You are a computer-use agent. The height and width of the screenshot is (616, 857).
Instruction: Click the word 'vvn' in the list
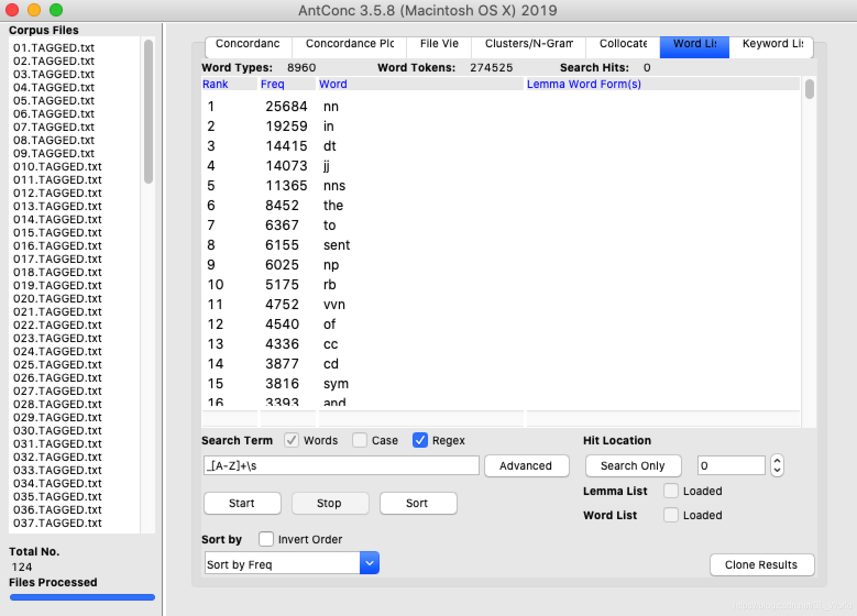pyautogui.click(x=334, y=305)
